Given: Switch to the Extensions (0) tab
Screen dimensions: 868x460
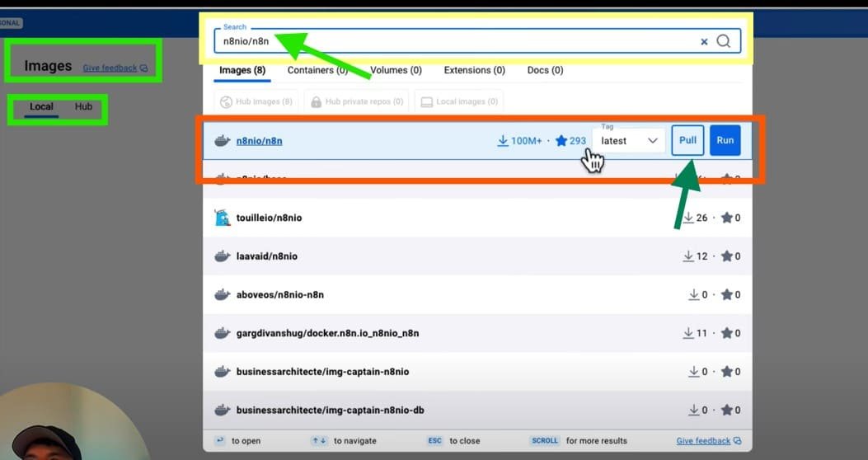Looking at the screenshot, I should (x=475, y=70).
